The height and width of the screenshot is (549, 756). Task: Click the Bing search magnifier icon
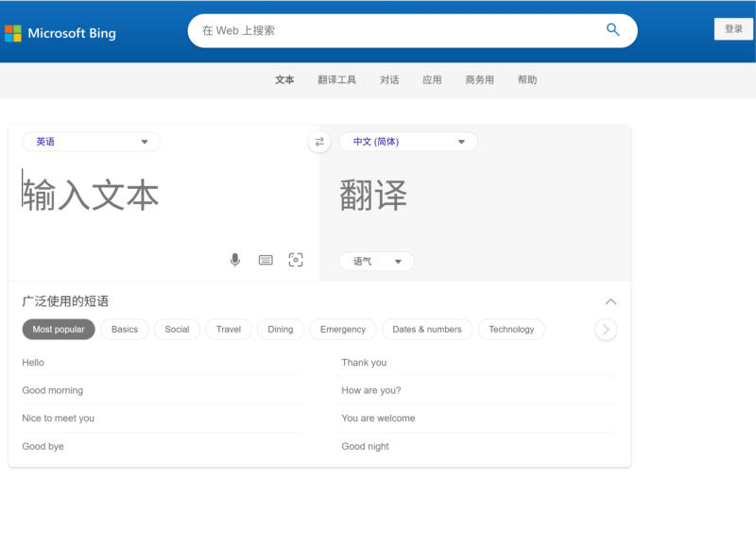[x=612, y=30]
